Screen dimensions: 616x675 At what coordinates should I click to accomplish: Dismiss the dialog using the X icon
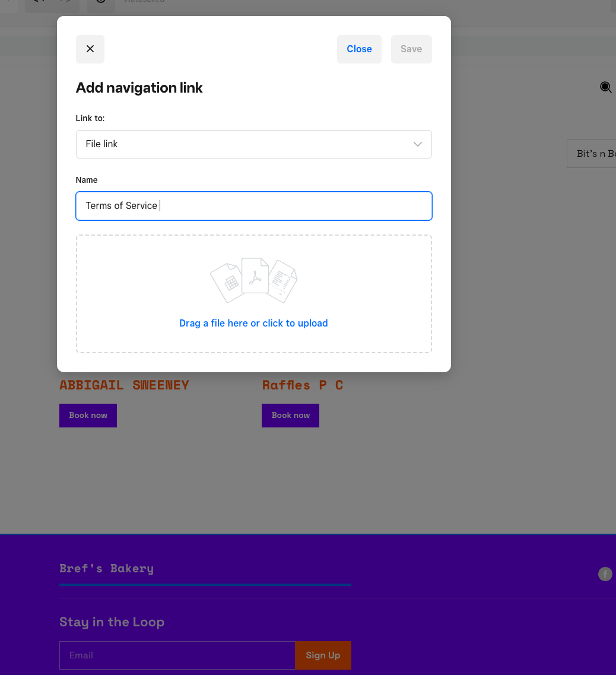[90, 49]
